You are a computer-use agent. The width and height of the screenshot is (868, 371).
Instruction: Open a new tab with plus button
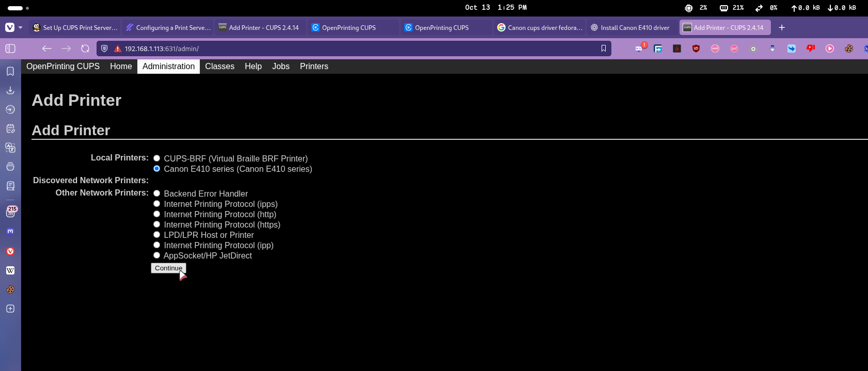782,28
